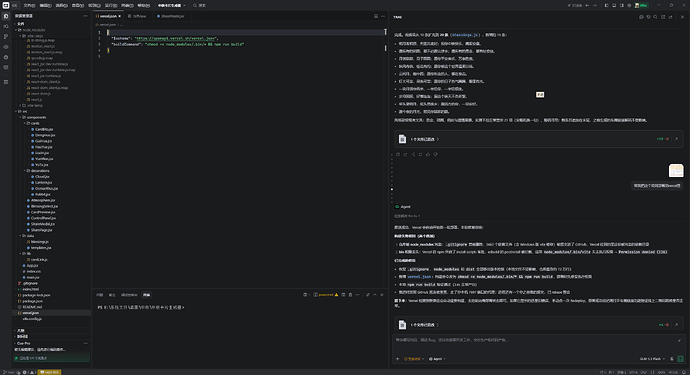This screenshot has width=690, height=375.
Task: Click the main branch in status bar
Action: (8, 372)
